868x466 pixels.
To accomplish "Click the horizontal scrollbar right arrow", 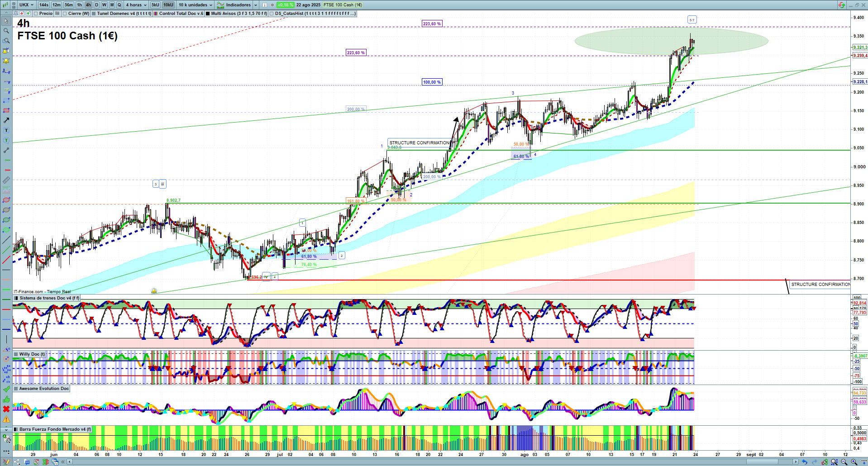I will coord(796,462).
